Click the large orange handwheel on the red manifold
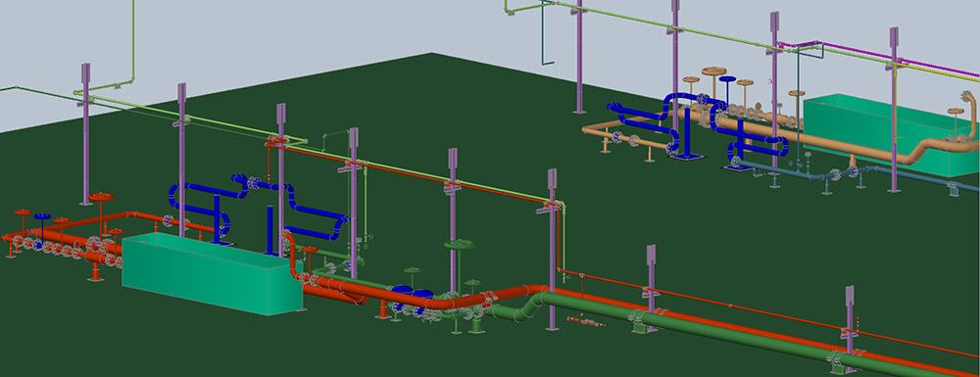 coord(100,197)
